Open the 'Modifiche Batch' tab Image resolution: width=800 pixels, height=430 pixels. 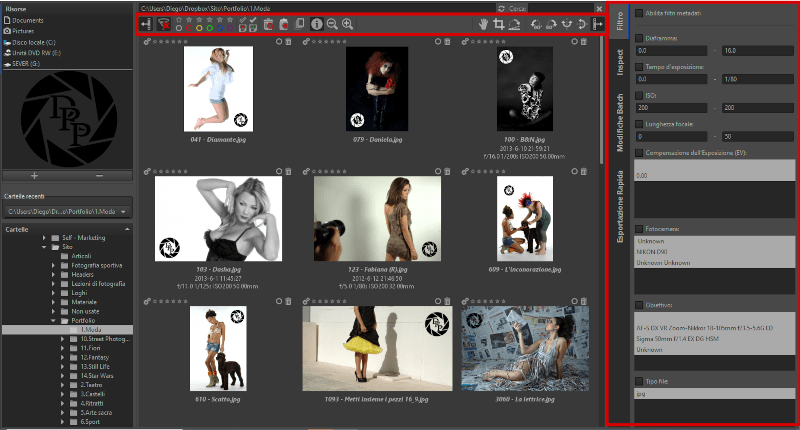[x=620, y=127]
